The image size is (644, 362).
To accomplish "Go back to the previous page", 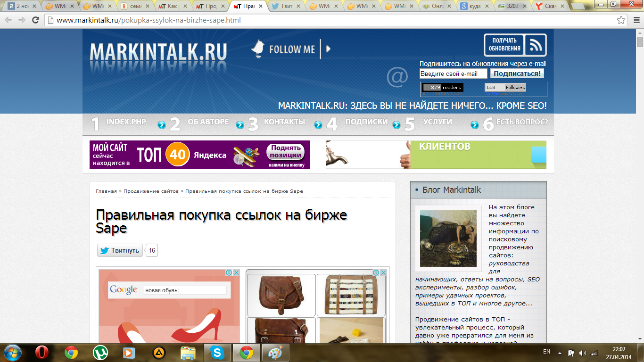I will click(8, 20).
